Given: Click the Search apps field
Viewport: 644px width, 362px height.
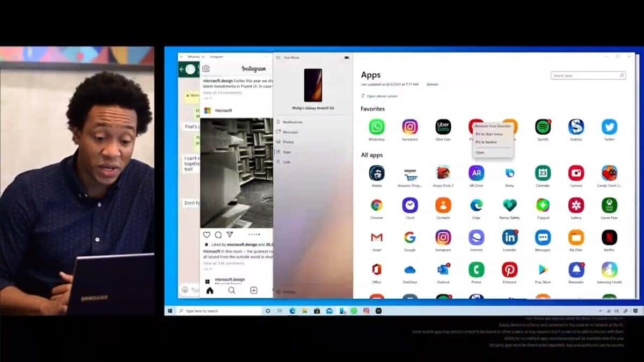Looking at the screenshot, I should pyautogui.click(x=587, y=75).
